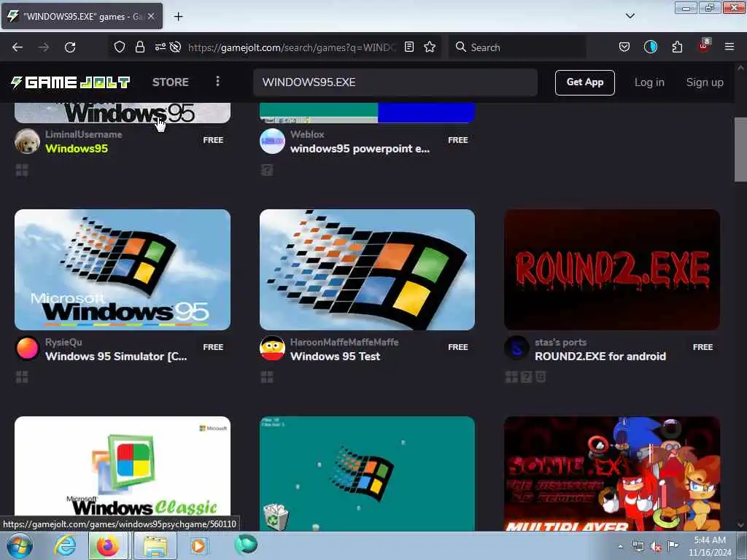Screen dimensions: 747x560
Task: Click platform icon under windows95 powerpoint
Action: [x=267, y=170]
